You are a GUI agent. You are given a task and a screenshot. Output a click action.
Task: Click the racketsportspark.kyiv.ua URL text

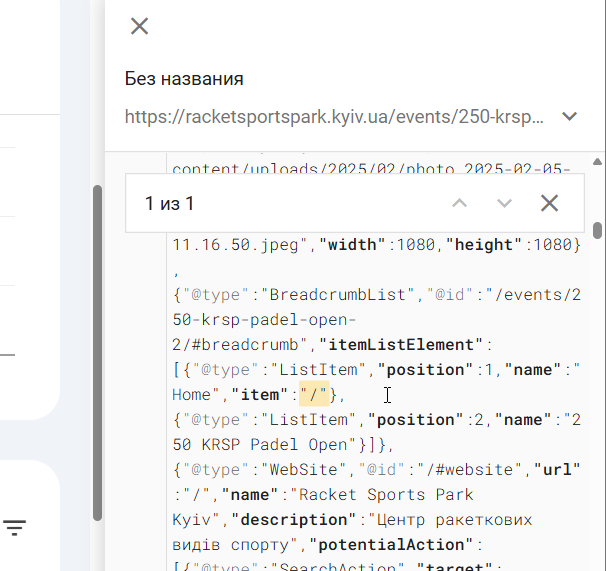point(334,116)
